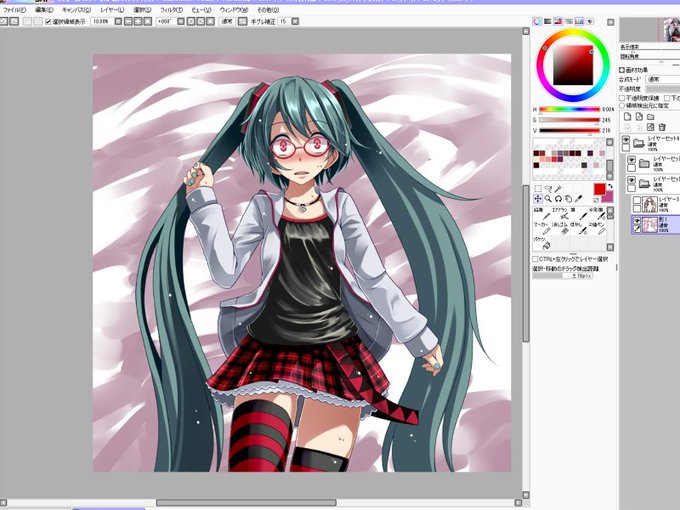
Task: Adjust the V value slider
Action: (569, 130)
